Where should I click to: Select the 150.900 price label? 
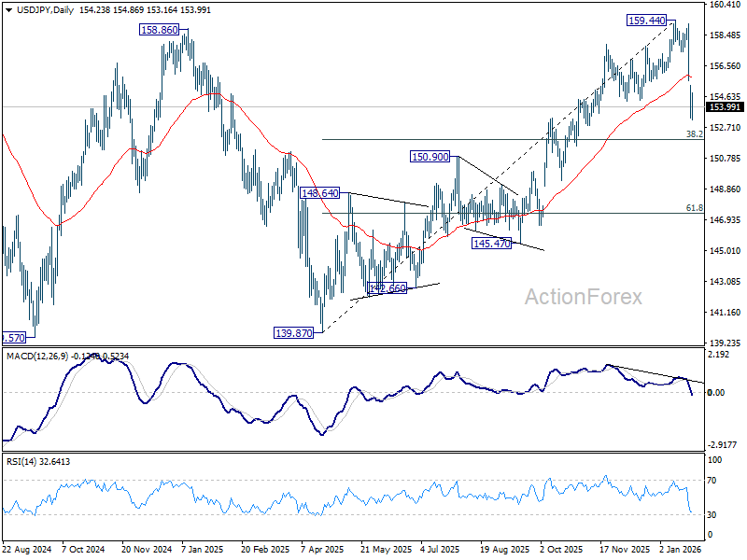pos(430,157)
